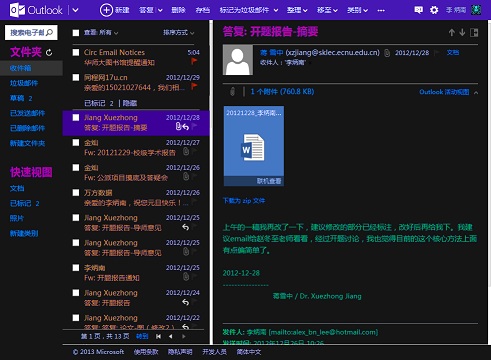Click 标记为垃圾邮件 in the toolbar
491x360 pixels.
[244, 10]
